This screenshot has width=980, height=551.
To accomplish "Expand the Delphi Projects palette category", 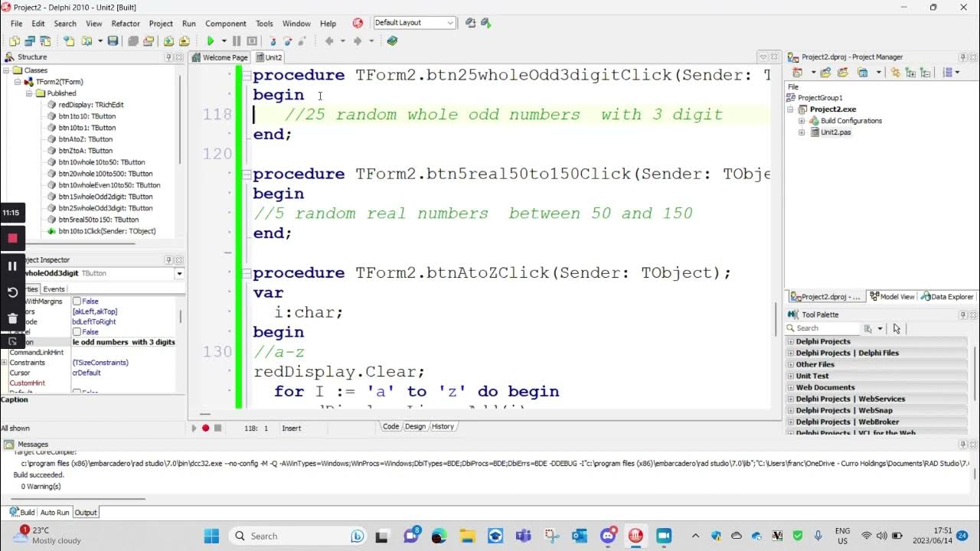I will [x=791, y=341].
